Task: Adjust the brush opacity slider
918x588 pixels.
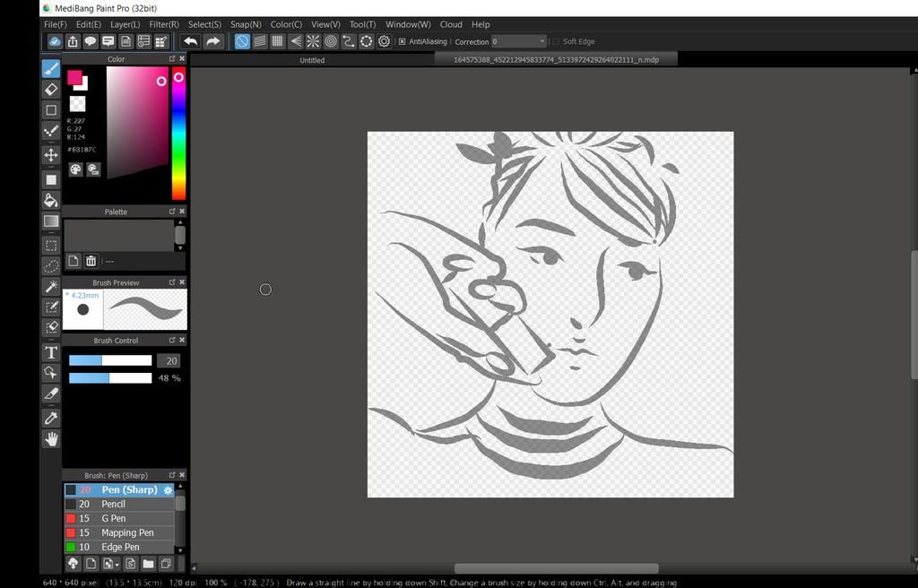Action: [x=110, y=378]
